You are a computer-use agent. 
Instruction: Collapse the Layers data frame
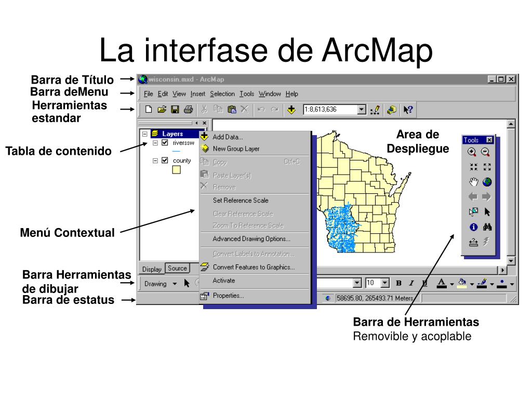click(x=144, y=134)
